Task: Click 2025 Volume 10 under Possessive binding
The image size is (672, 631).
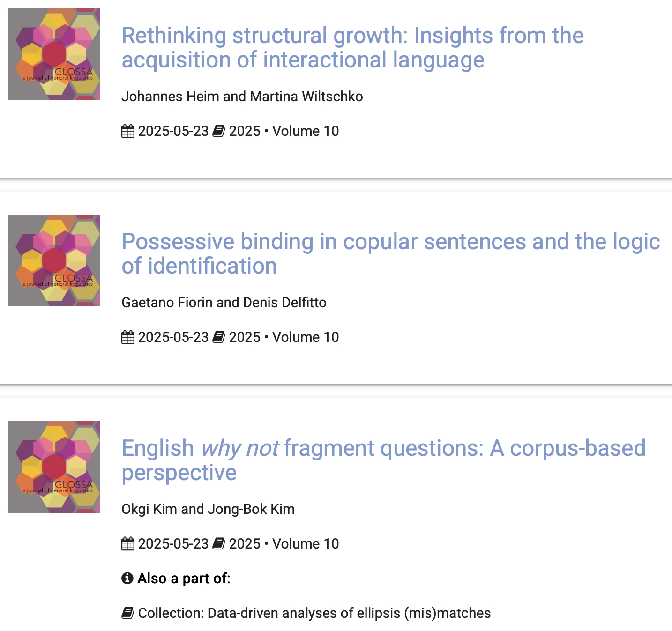Action: coord(284,337)
